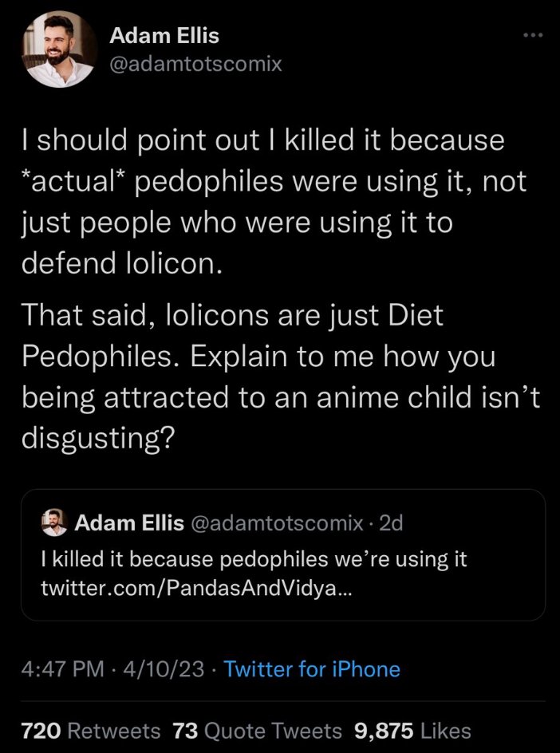Viewport: 560px width, 753px height.
Task: Select the paragraph beginning 'That said, lolicons'
Action: 281,377
